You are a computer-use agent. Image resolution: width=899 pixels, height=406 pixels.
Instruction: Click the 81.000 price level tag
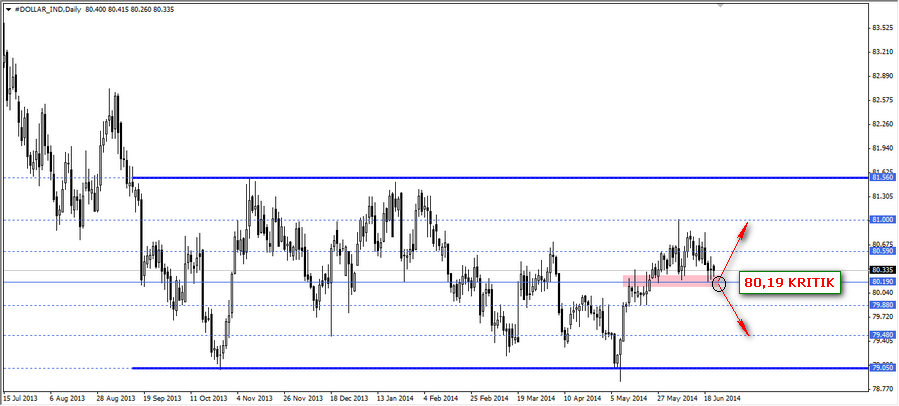[x=880, y=219]
